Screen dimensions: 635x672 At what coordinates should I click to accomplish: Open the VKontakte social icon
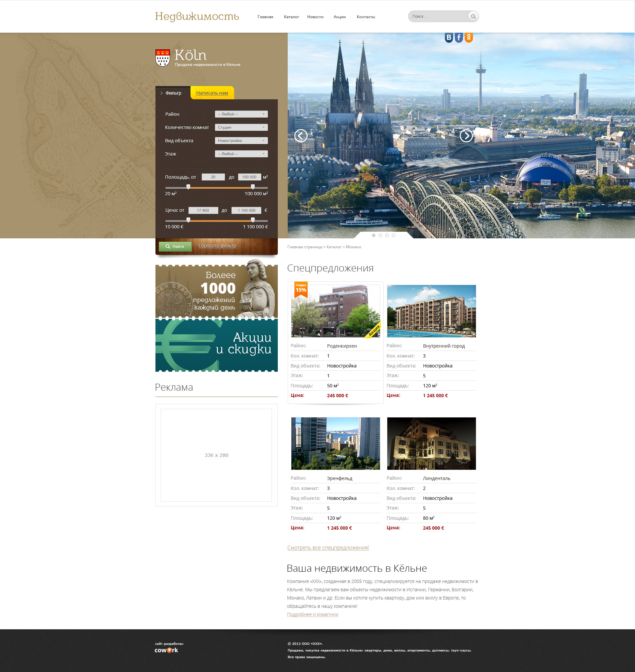click(x=449, y=37)
